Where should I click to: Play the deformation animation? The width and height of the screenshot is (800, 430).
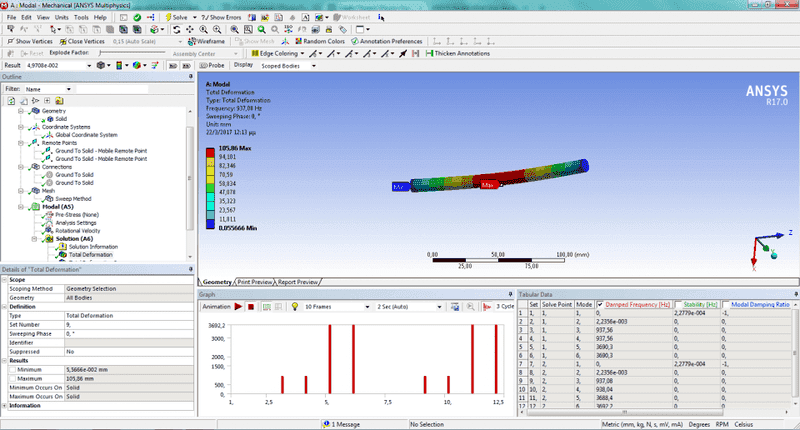[239, 306]
